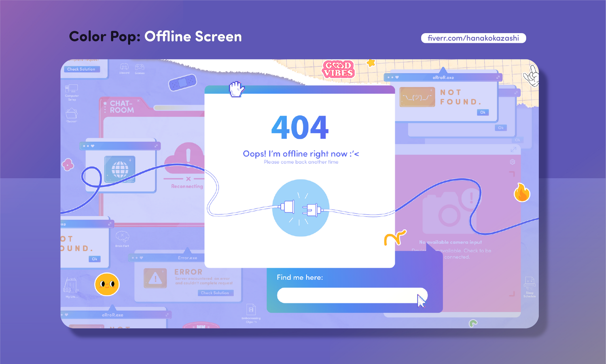Open the *Secret* folder icon

[x=72, y=114]
